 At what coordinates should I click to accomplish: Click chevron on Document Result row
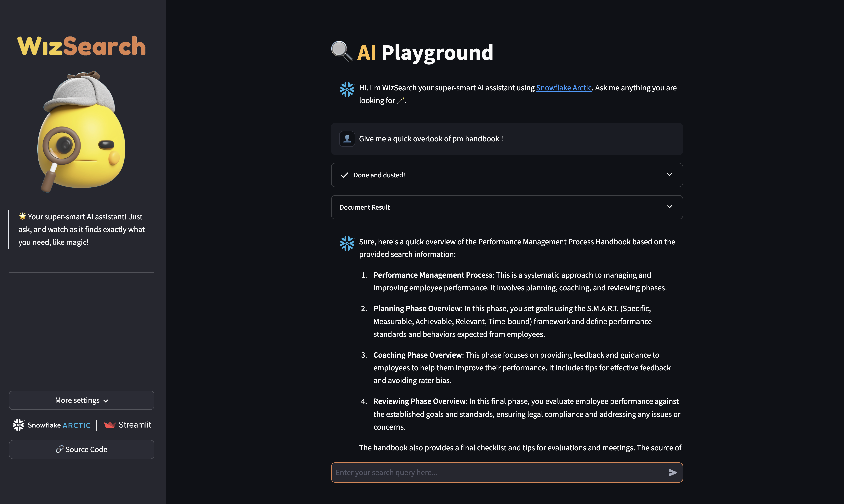pos(670,207)
